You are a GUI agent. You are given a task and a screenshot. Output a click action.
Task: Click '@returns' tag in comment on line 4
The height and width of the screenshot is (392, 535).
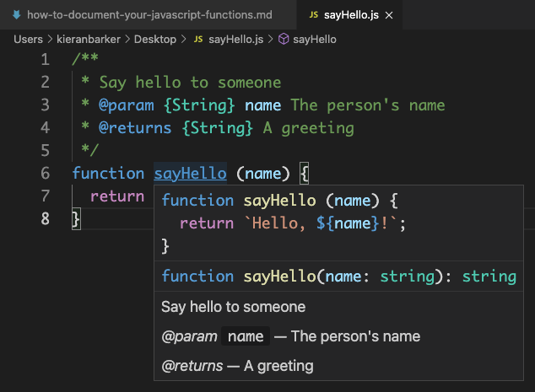pos(135,128)
